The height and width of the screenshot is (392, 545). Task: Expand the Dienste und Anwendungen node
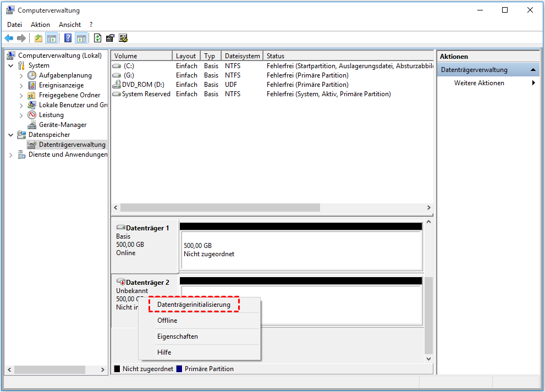[x=11, y=155]
